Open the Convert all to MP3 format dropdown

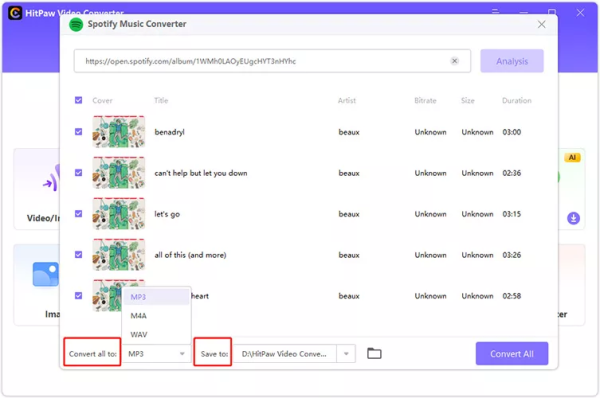(x=156, y=354)
